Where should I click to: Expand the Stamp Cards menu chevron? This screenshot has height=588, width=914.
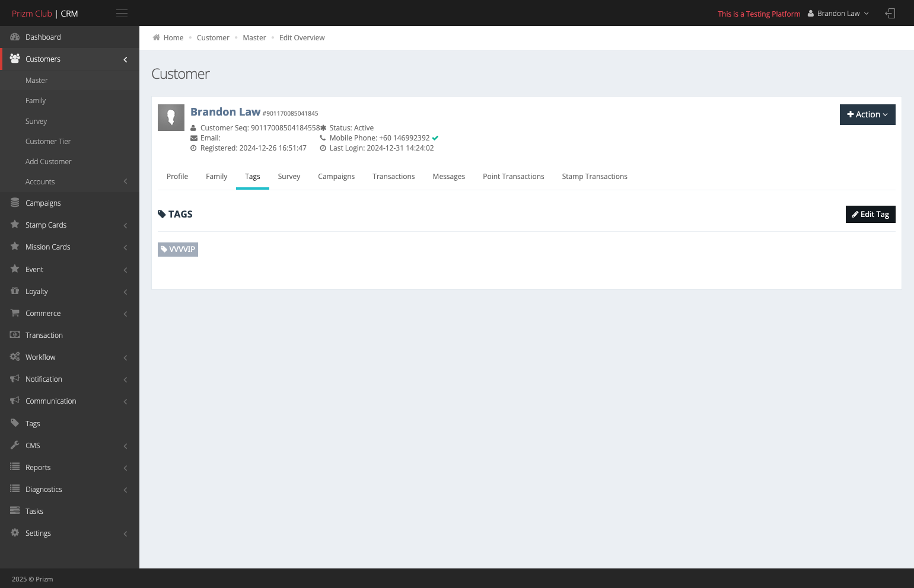(x=125, y=225)
